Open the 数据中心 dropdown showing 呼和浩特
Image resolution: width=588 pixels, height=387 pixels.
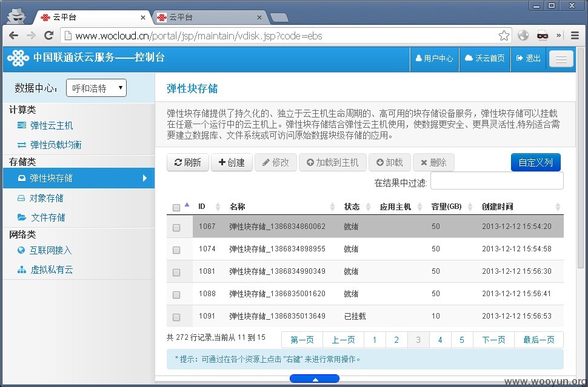point(96,88)
